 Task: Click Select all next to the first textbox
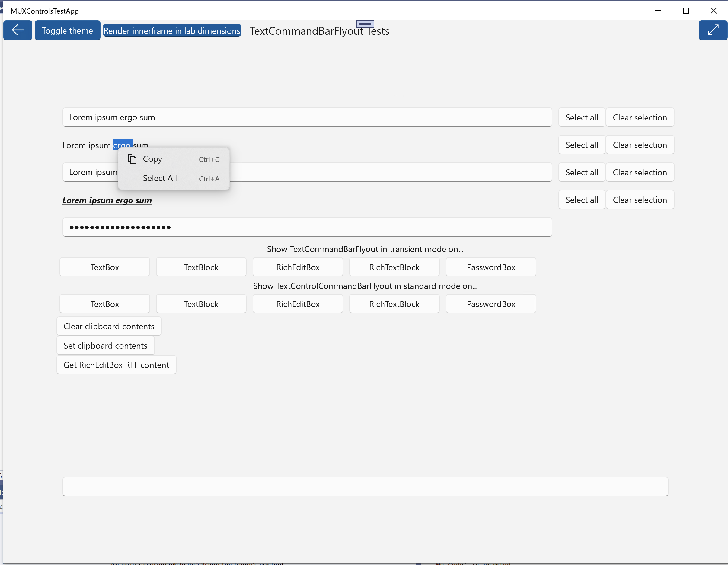click(581, 117)
